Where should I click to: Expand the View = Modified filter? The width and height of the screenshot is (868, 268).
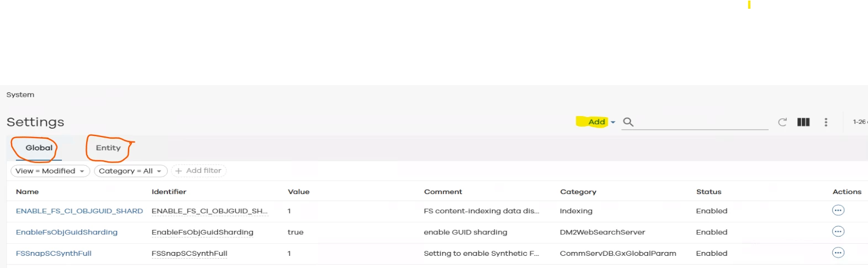tap(50, 171)
